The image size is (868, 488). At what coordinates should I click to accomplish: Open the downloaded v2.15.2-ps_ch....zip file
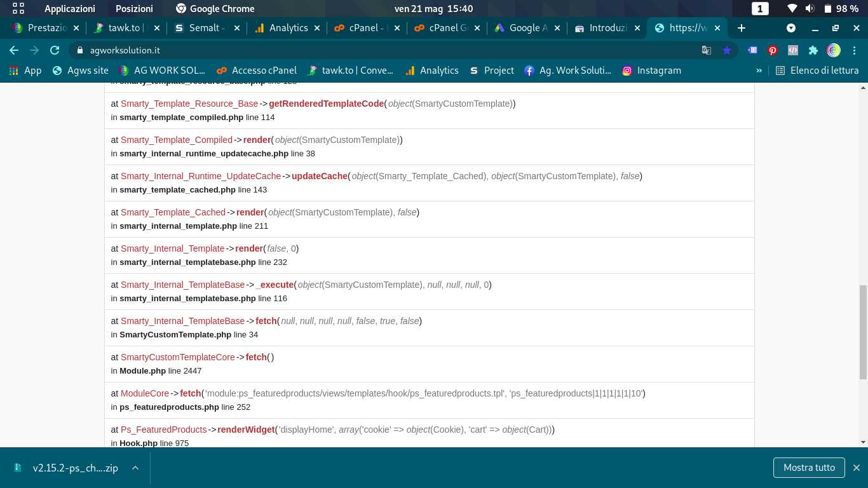click(x=66, y=468)
